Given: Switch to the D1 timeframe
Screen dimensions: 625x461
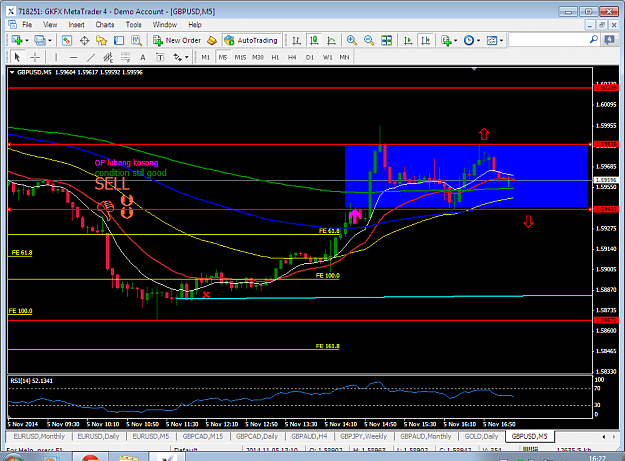Looking at the screenshot, I should click(x=310, y=57).
